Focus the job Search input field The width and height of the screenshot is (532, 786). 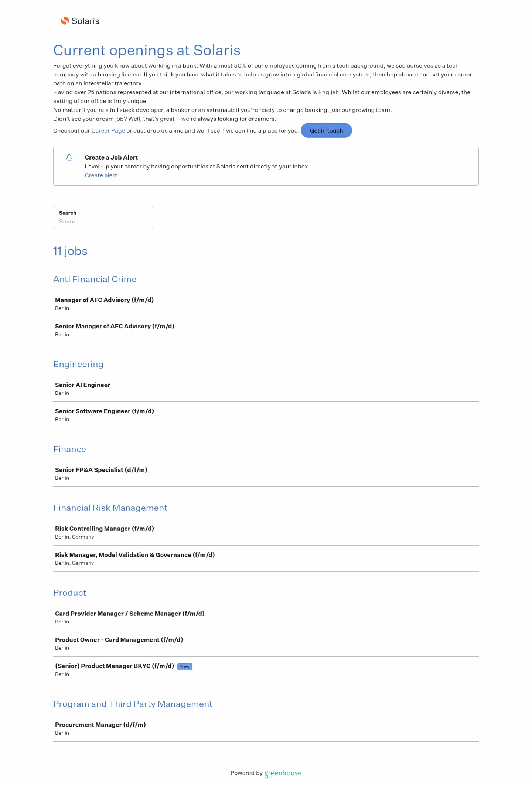coord(103,221)
